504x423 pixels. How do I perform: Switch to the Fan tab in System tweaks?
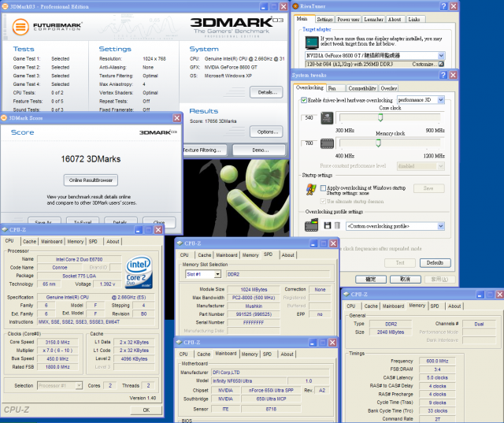pos(336,88)
